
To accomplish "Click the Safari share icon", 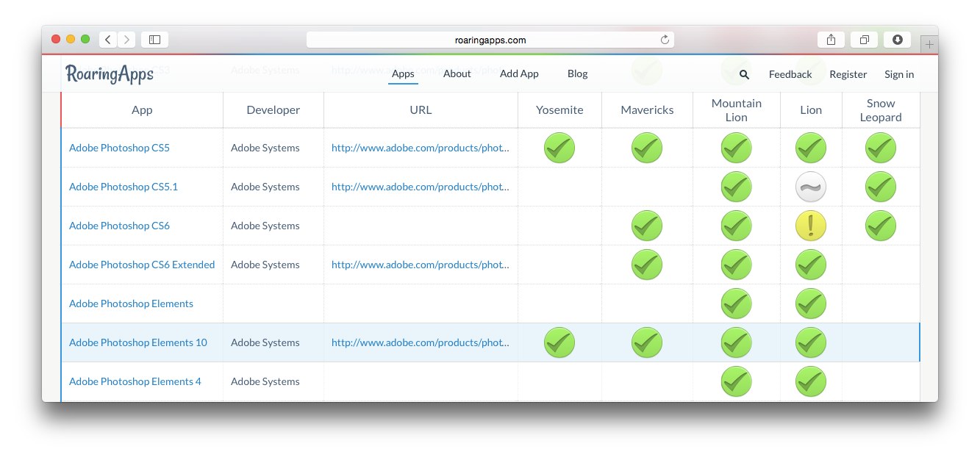I will tap(831, 40).
